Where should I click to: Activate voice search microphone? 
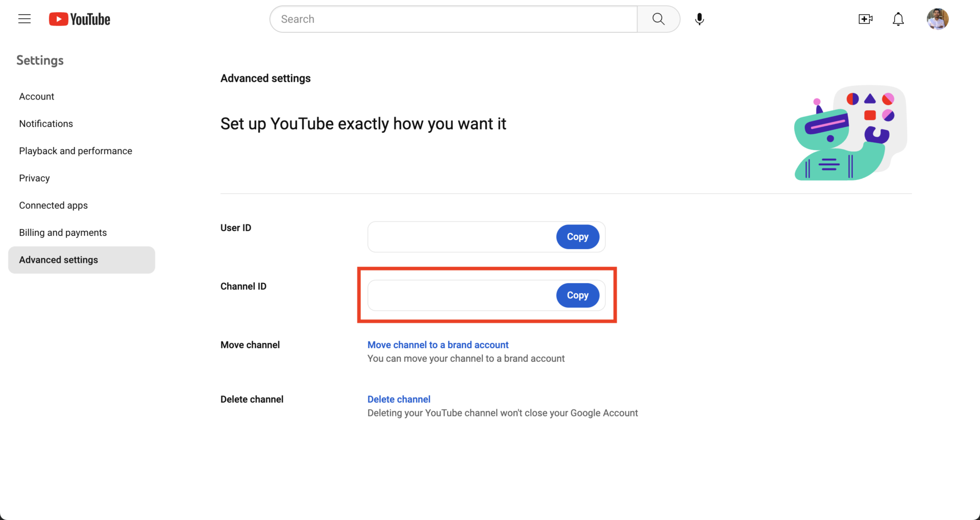(x=699, y=19)
